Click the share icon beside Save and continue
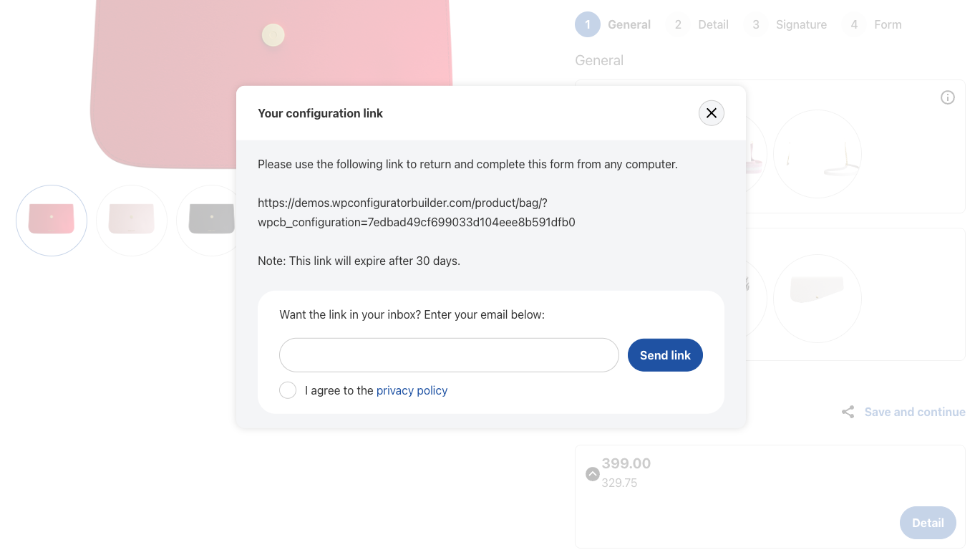980x560 pixels. point(848,412)
